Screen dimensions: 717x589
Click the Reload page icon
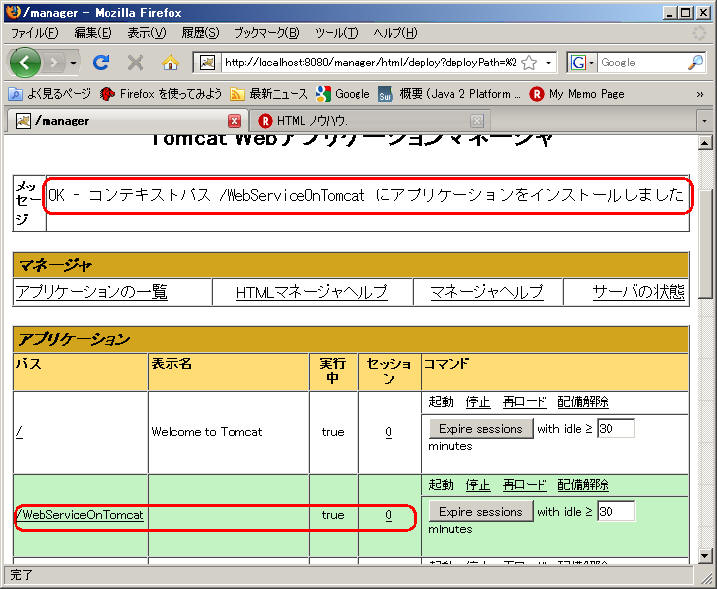pyautogui.click(x=101, y=62)
